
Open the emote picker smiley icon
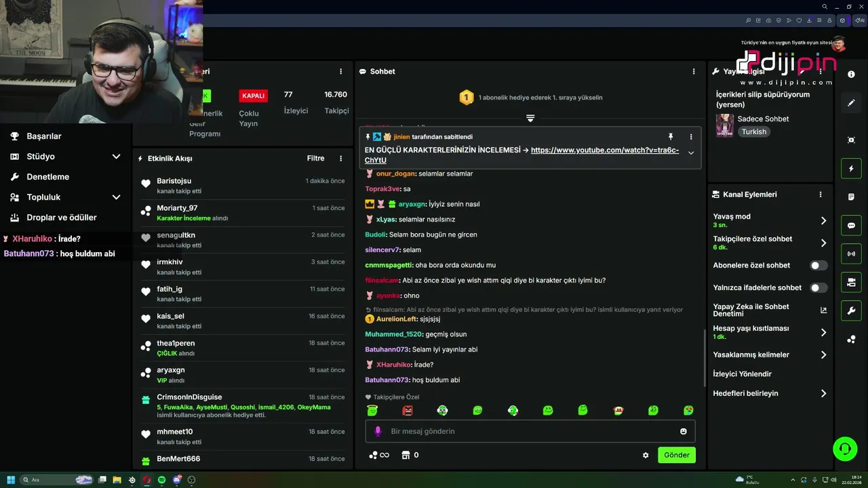683,431
